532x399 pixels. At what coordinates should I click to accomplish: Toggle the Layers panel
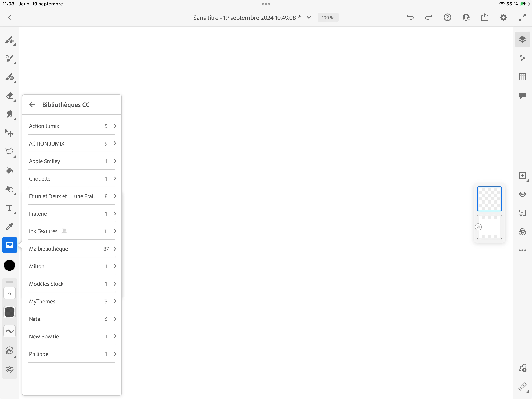[522, 39]
